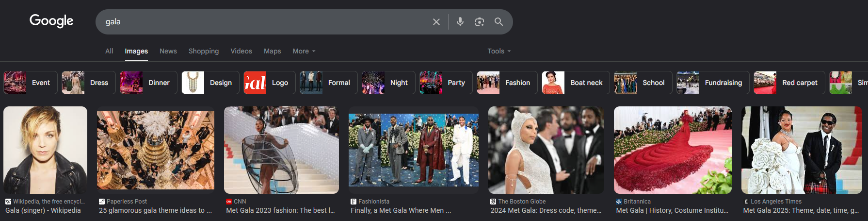Open the Gala singer portrait thumbnail

click(x=46, y=150)
